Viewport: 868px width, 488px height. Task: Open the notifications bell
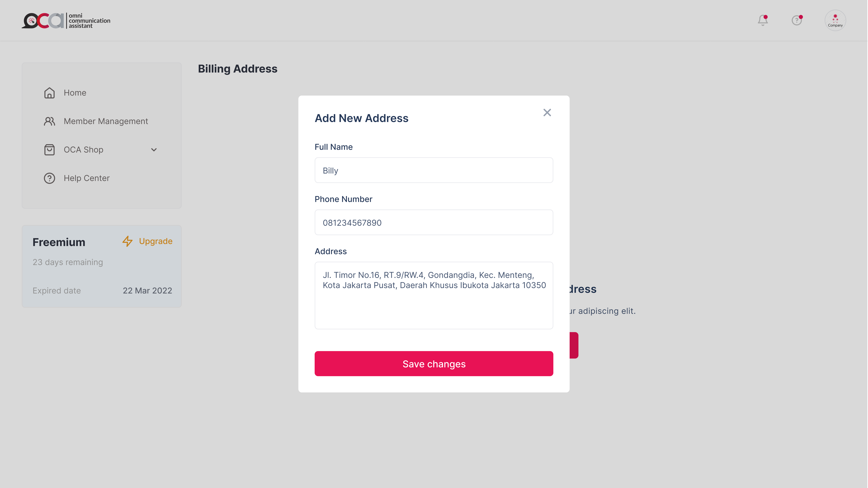763,21
